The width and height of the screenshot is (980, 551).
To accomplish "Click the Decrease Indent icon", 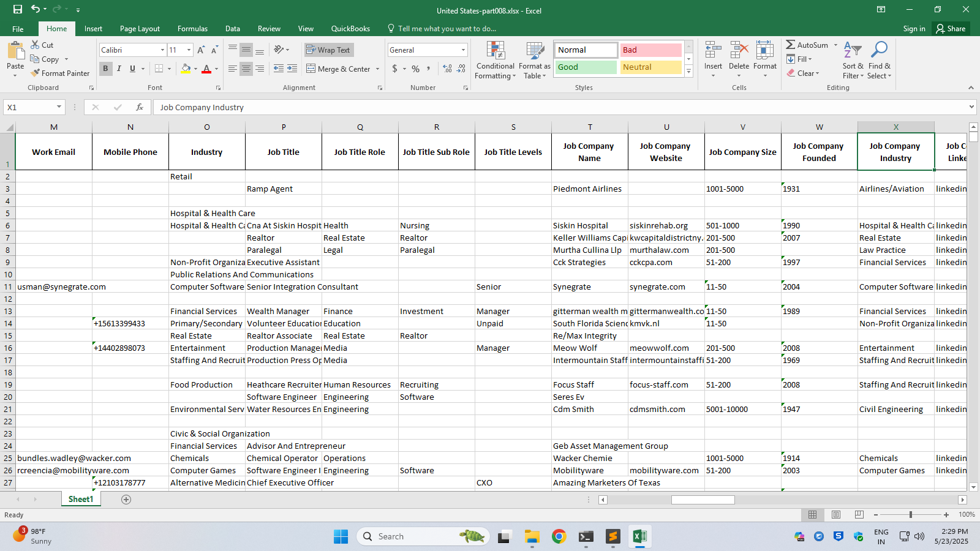I will click(x=279, y=69).
